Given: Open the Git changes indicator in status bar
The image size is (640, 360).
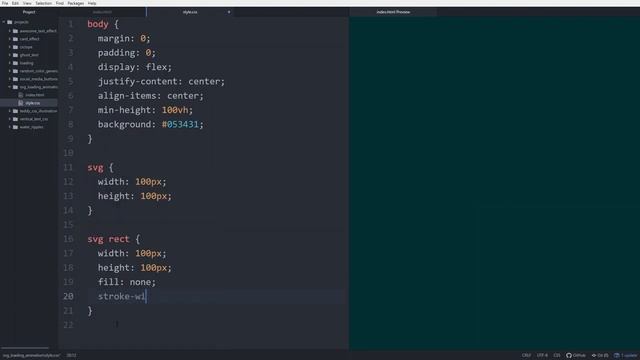Looking at the screenshot, I should point(600,356).
